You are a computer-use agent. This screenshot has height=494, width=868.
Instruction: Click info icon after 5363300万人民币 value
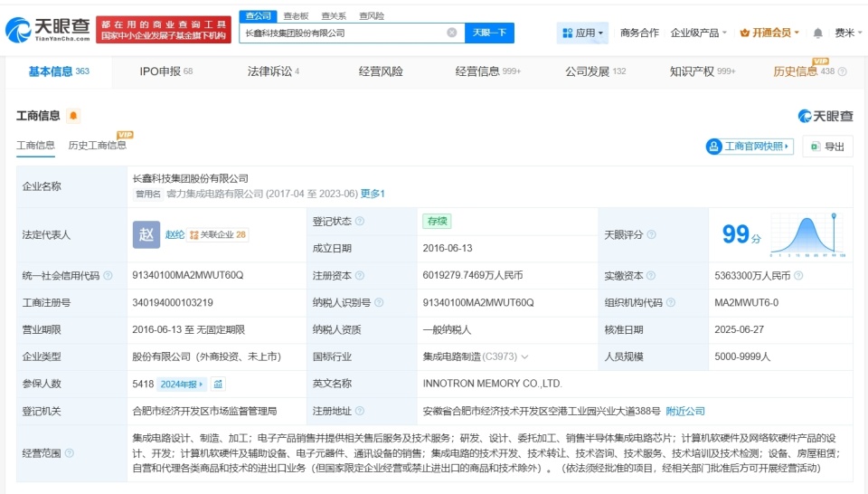coord(798,275)
